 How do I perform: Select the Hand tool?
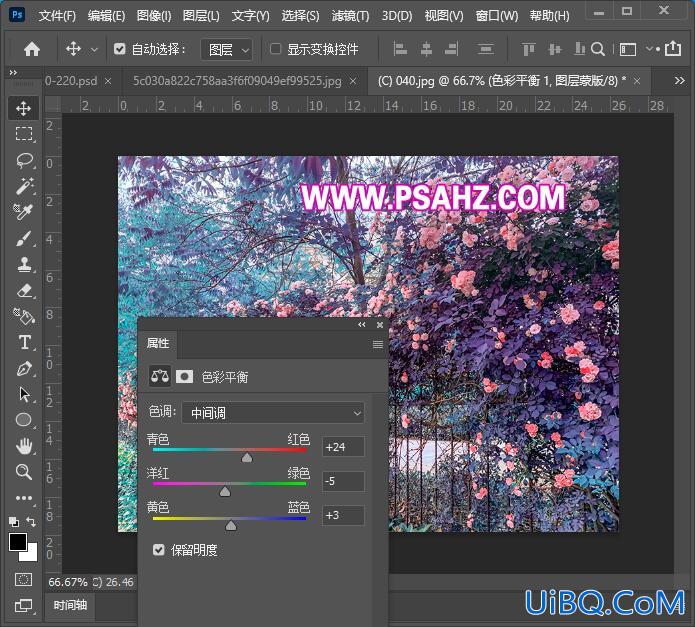(x=23, y=446)
